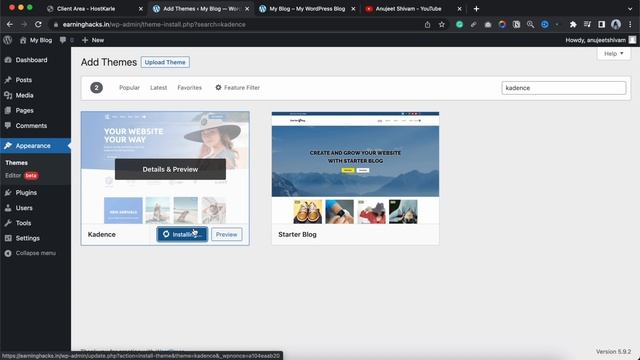Switch to My Blog - My WordPress Blog tab
The width and height of the screenshot is (640, 360).
[x=307, y=9]
